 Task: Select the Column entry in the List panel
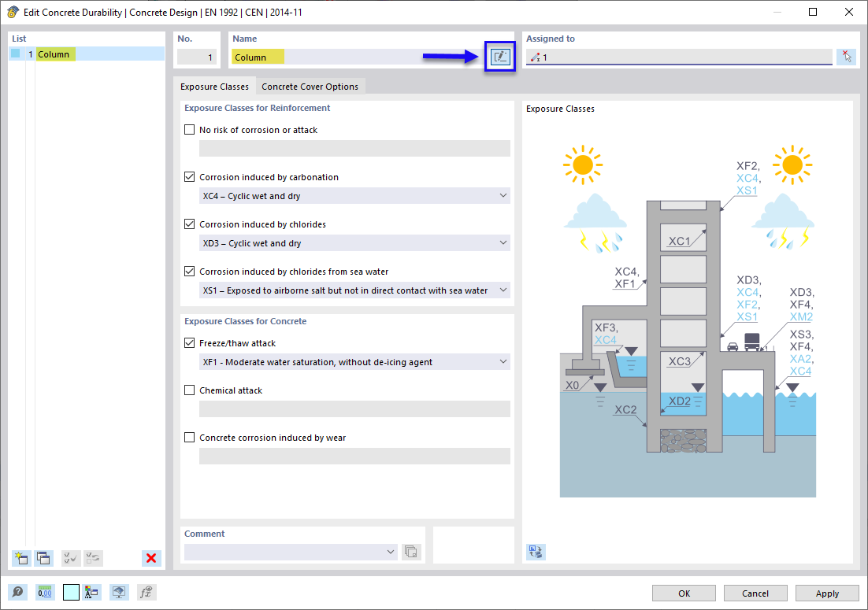54,54
